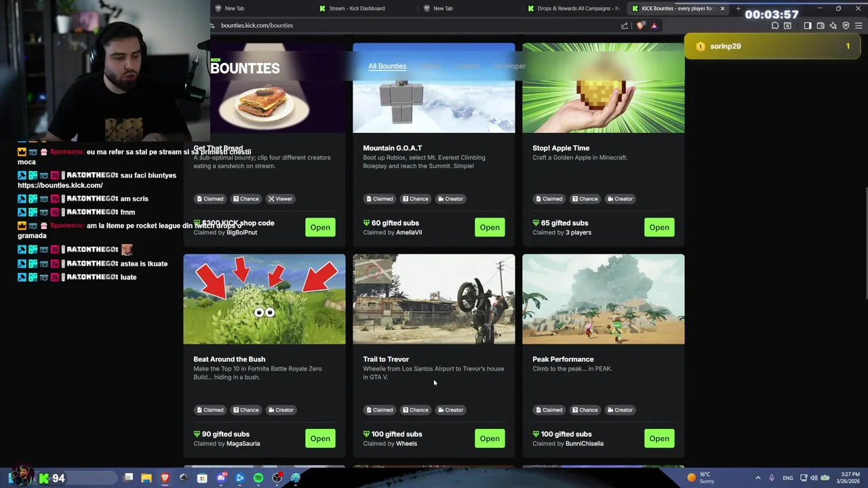
Task: Open Discord from taskbar
Action: coord(221,478)
